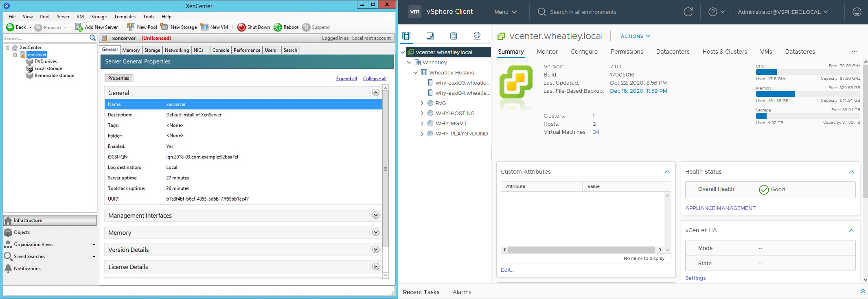
Task: Switch to Datastores tab in vSphere
Action: (x=800, y=52)
